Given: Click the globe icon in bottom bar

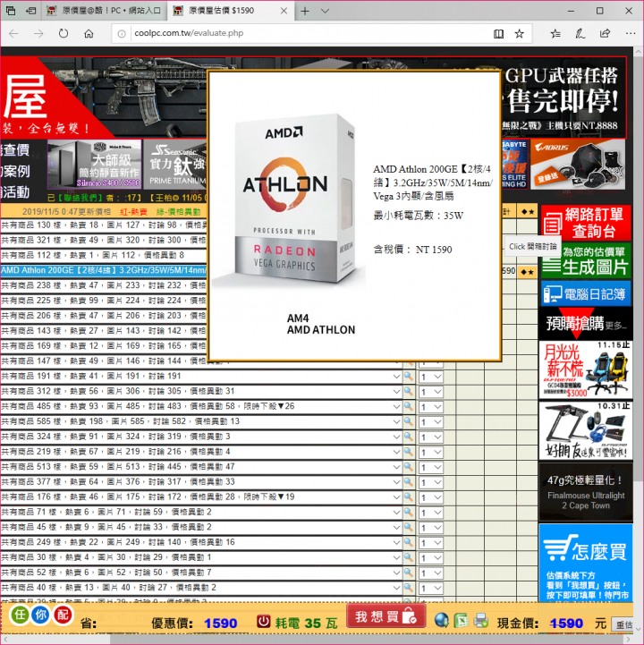Looking at the screenshot, I should click(442, 620).
